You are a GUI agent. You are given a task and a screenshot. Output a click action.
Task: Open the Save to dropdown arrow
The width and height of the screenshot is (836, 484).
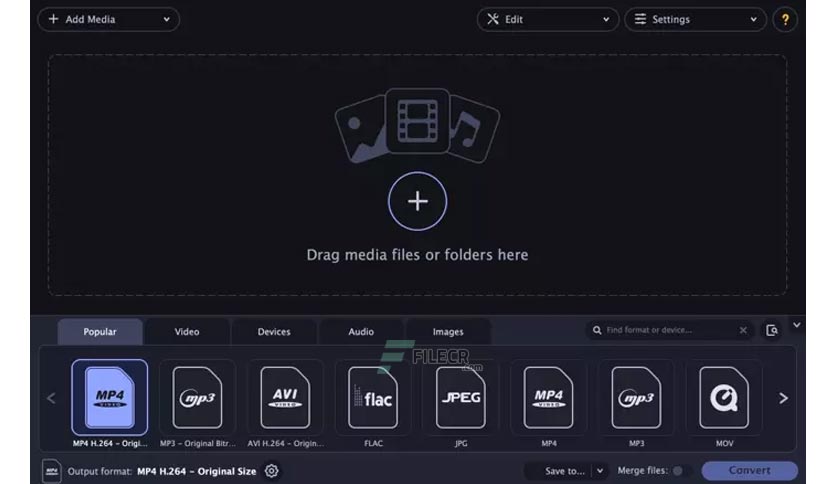600,471
